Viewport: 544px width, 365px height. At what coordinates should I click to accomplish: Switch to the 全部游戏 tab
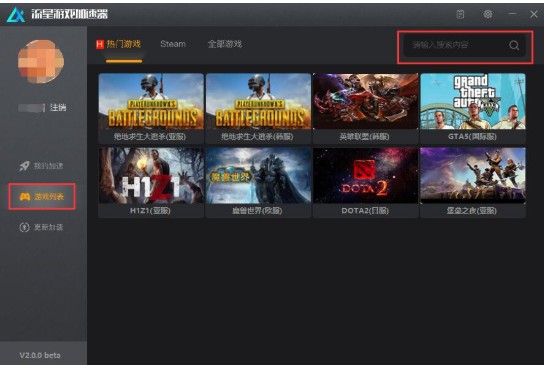coord(224,44)
